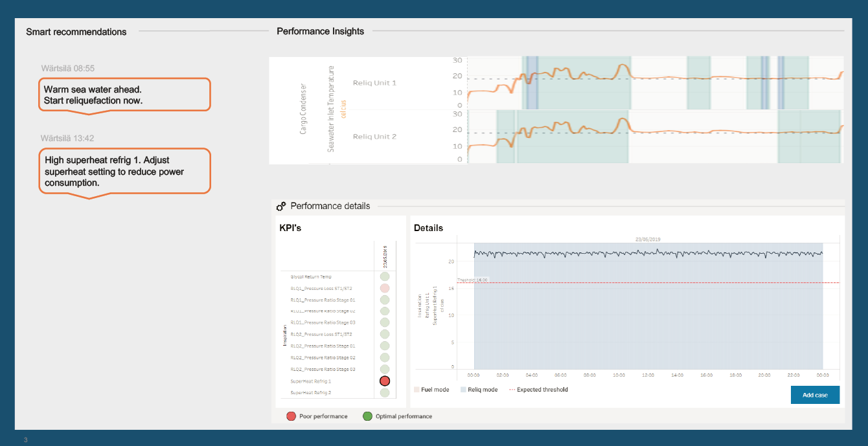Select the RLQ2_Pressure Loss ST1/ST2 status dot
The height and width of the screenshot is (446, 868).
pos(385,335)
